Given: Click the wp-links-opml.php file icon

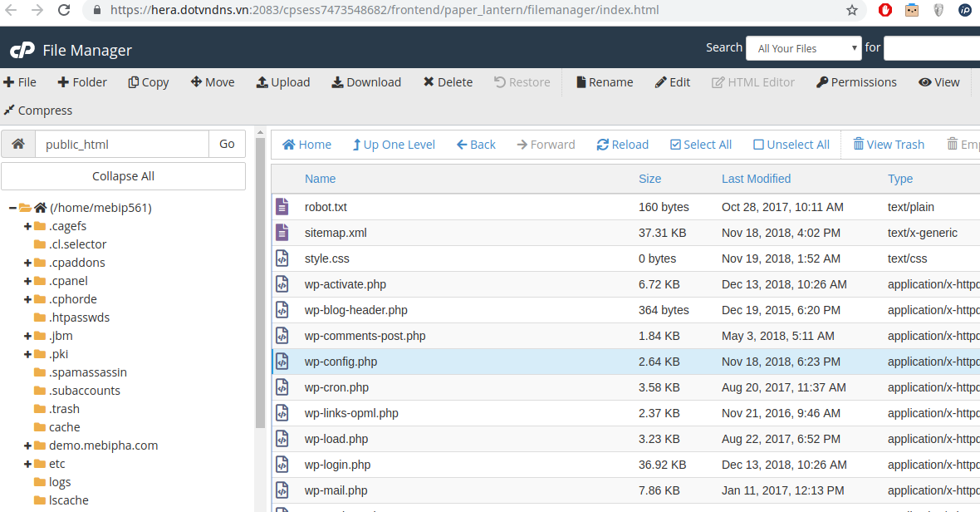Looking at the screenshot, I should pos(282,412).
